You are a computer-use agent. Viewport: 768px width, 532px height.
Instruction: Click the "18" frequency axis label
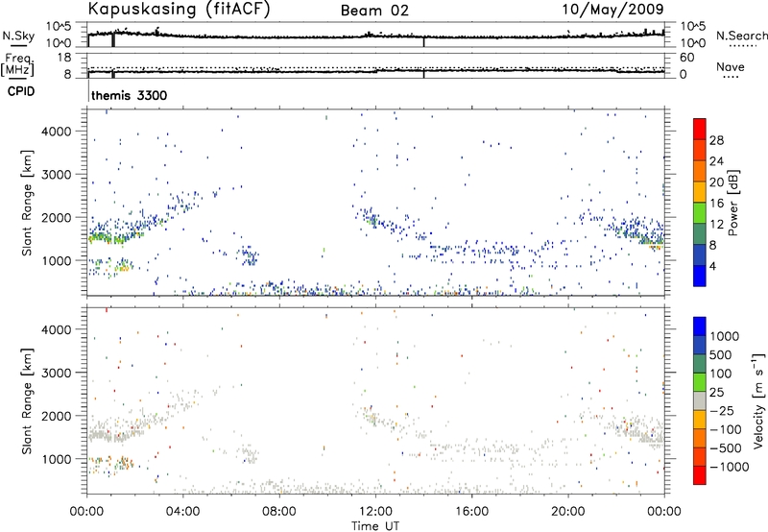click(x=63, y=58)
